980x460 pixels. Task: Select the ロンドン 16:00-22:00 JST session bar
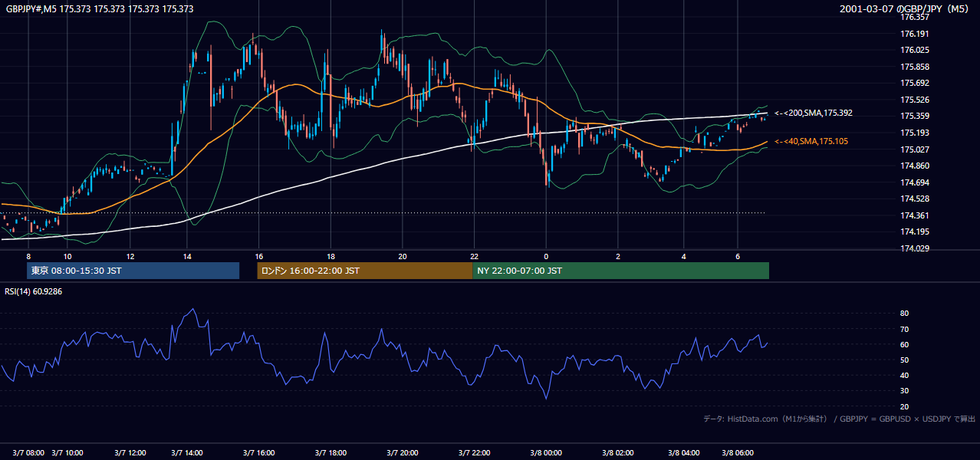tap(364, 271)
